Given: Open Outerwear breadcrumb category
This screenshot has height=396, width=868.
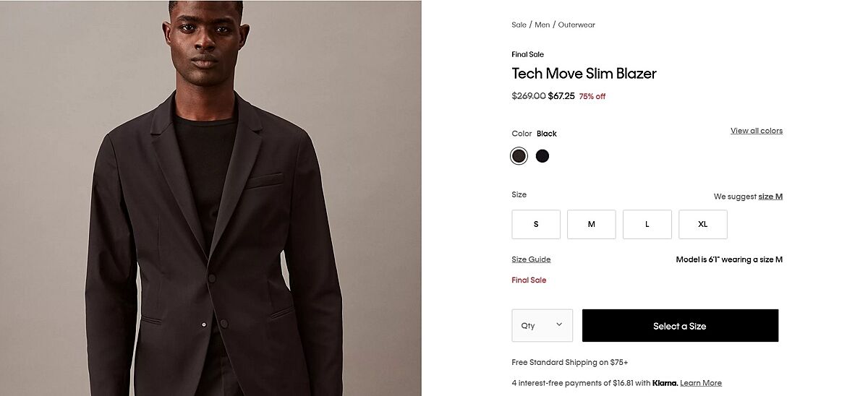Looking at the screenshot, I should click(576, 25).
